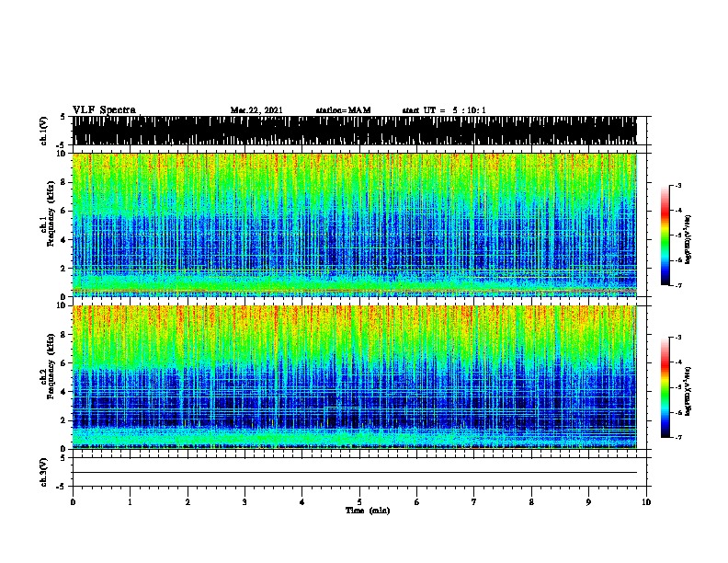Click the time axis tick label "8"
This screenshot has height=563, width=728.
point(531,502)
